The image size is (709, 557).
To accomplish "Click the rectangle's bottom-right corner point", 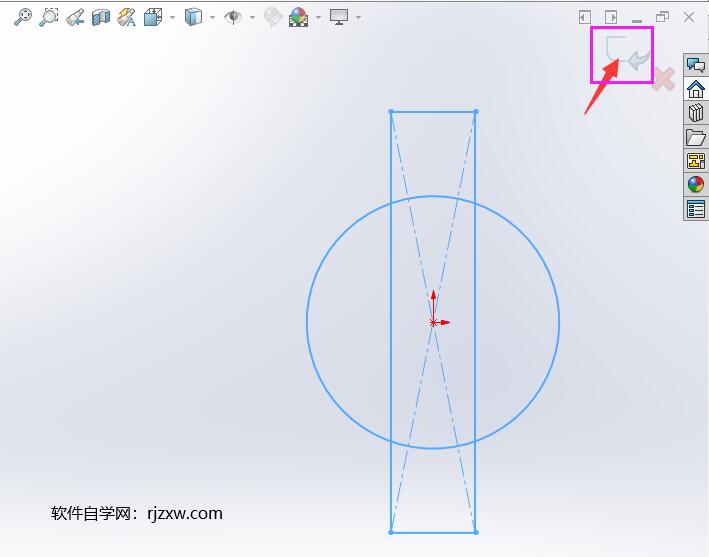I will (476, 532).
